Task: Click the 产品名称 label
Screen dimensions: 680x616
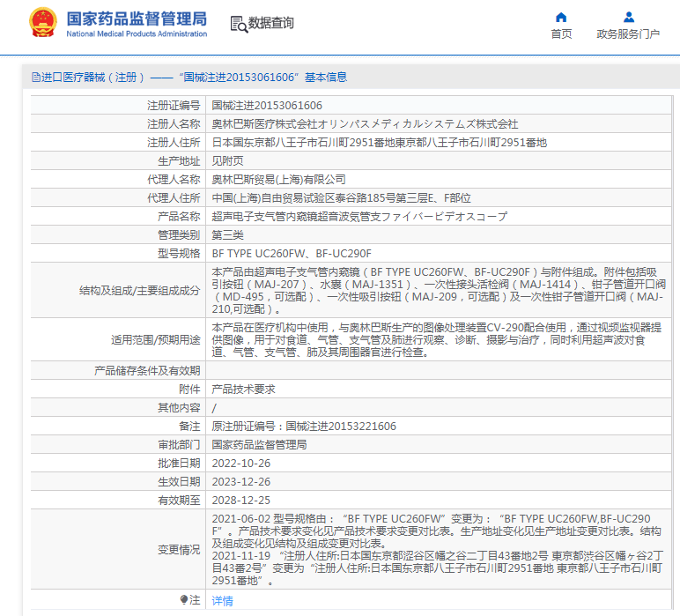Action: tap(179, 217)
